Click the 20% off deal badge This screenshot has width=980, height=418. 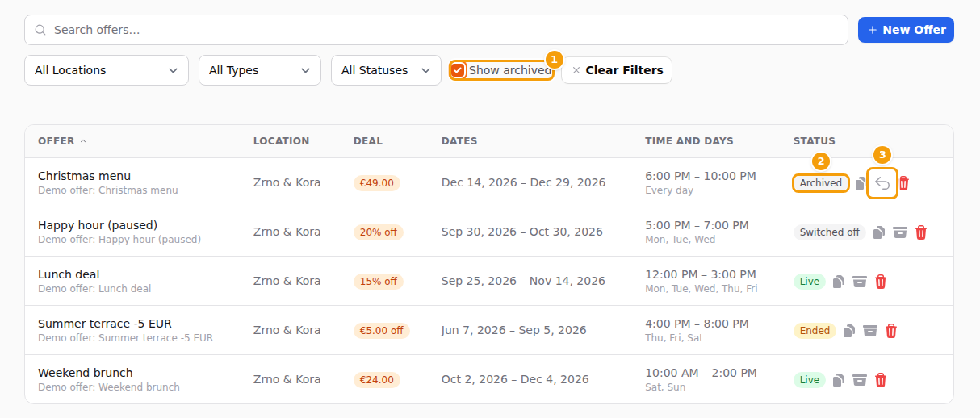point(379,232)
